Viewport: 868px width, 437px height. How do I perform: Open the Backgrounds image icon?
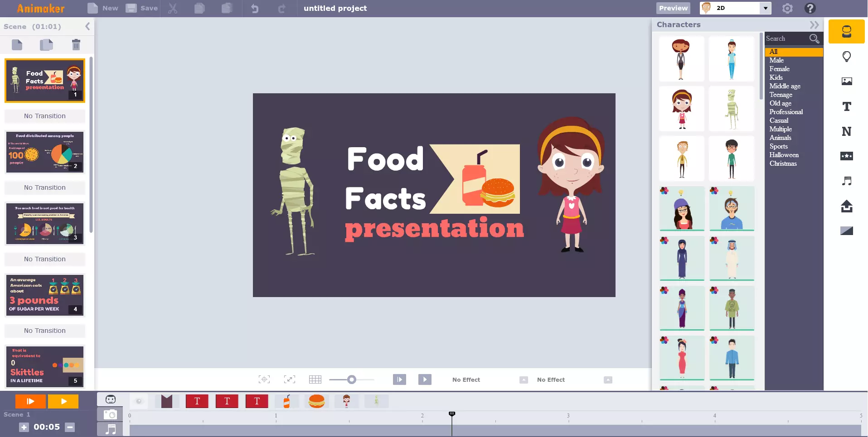pyautogui.click(x=846, y=82)
